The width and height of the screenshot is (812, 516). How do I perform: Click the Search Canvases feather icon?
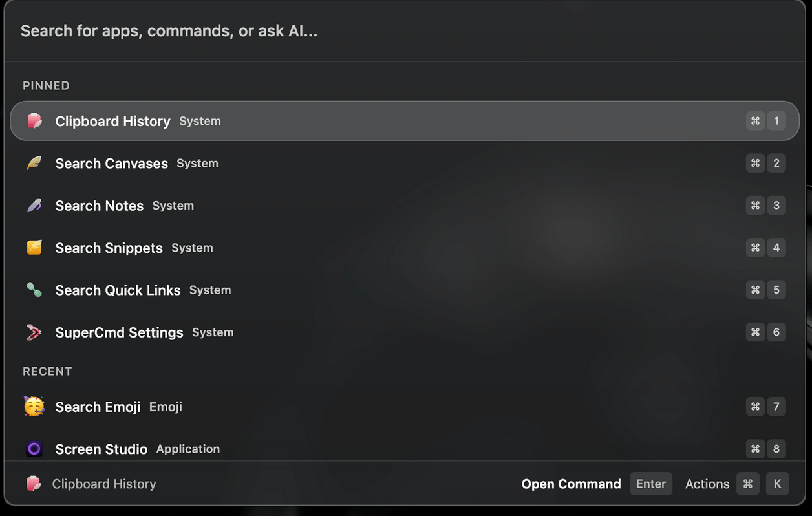click(34, 163)
